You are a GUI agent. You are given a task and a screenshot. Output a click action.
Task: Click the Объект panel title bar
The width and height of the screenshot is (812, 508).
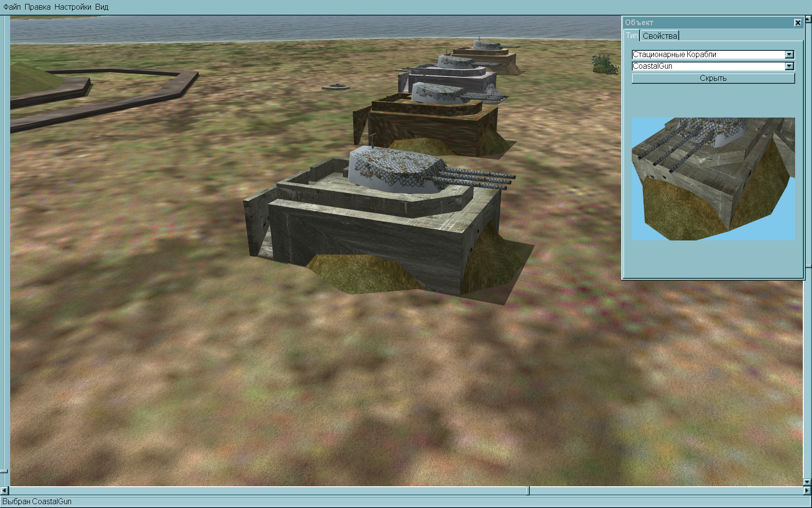(x=708, y=23)
